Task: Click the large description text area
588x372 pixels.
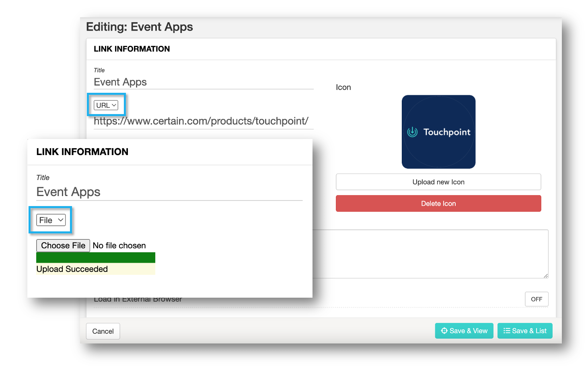Action: tap(430, 254)
